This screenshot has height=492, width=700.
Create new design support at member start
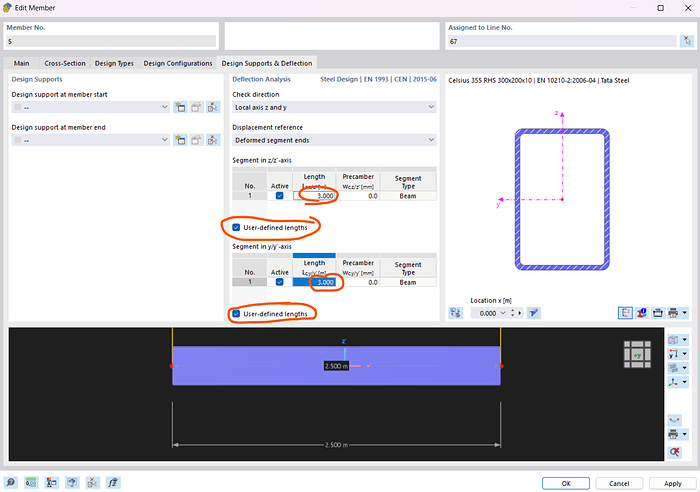click(x=180, y=107)
